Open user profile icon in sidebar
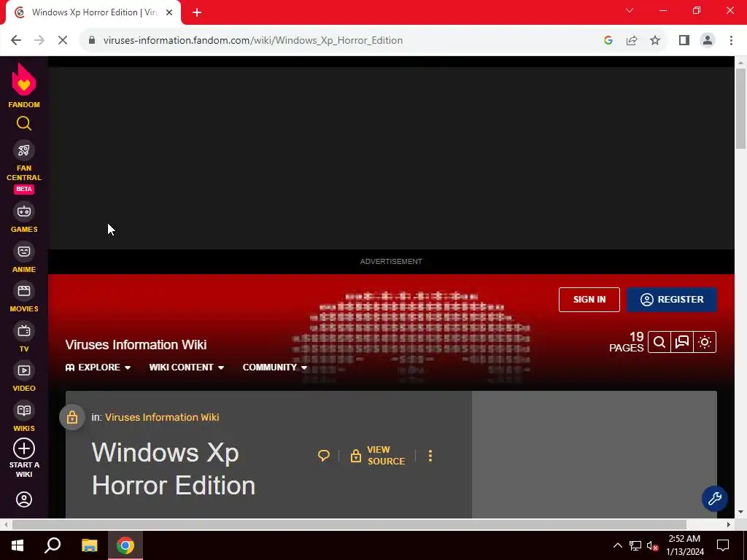The image size is (747, 560). [x=24, y=499]
